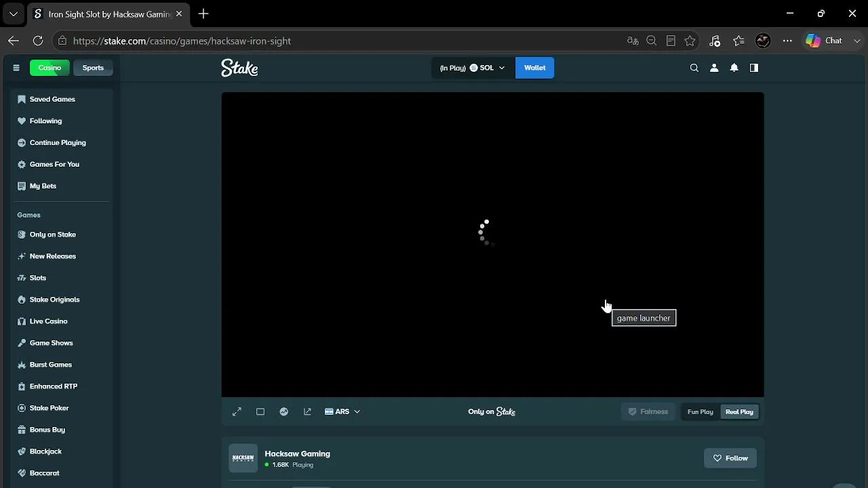The image size is (868, 488).
Task: Expand the ARS display currency dropdown
Action: pos(342,411)
